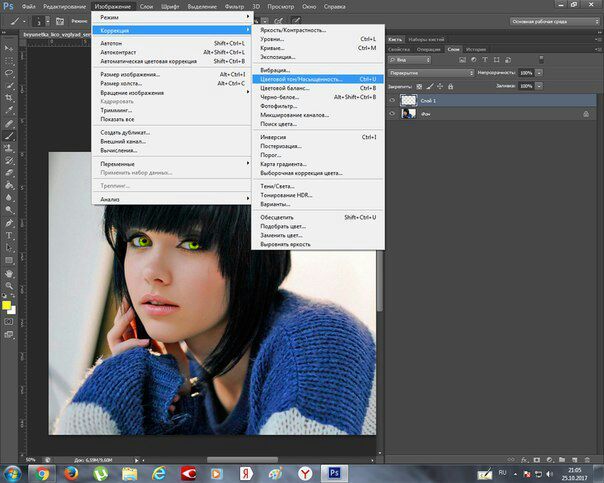Select the Path Selection tool
The image size is (604, 483).
9,248
